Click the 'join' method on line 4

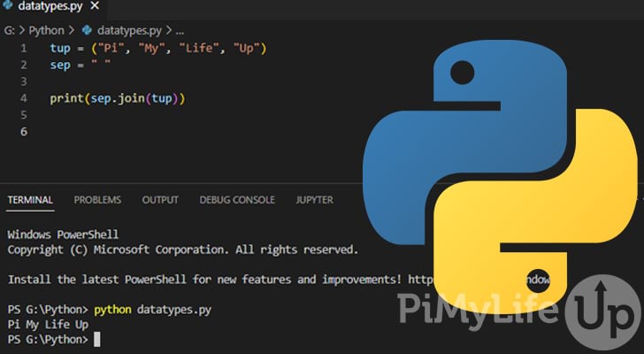coord(132,99)
